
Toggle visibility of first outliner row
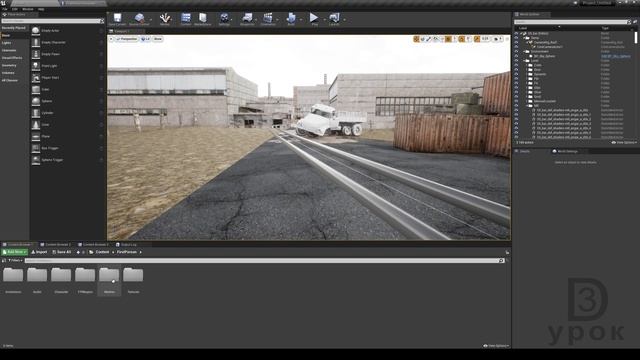click(x=516, y=33)
